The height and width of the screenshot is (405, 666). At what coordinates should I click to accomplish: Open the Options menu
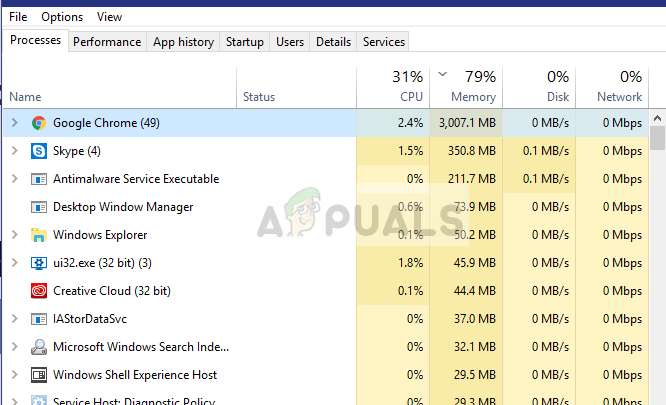(62, 17)
